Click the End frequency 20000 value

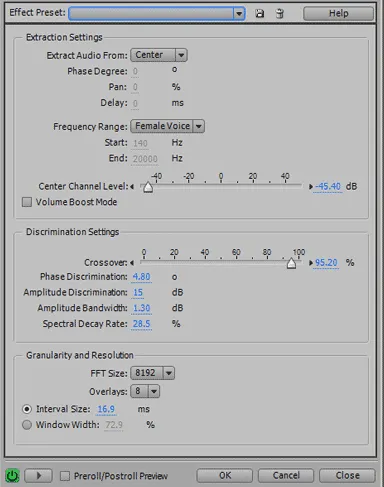(x=145, y=159)
